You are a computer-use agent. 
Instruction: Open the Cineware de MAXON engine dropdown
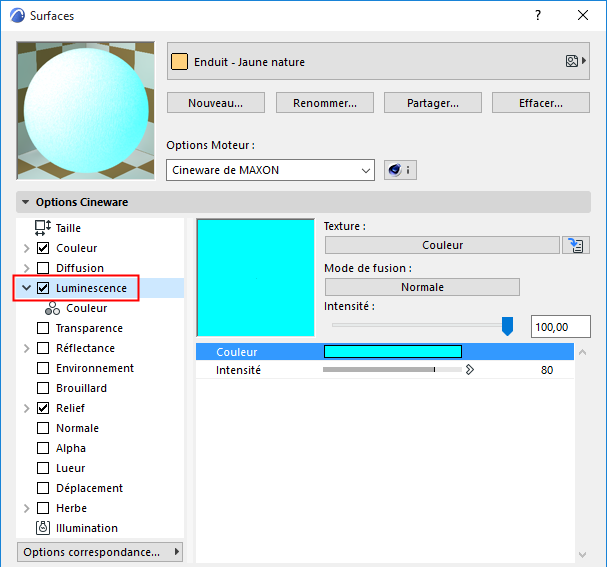270,170
